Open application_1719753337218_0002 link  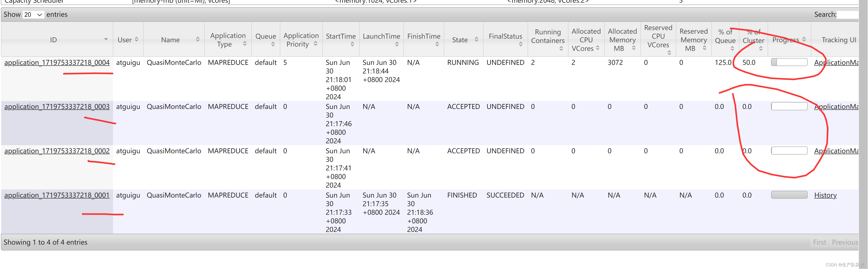pos(57,151)
